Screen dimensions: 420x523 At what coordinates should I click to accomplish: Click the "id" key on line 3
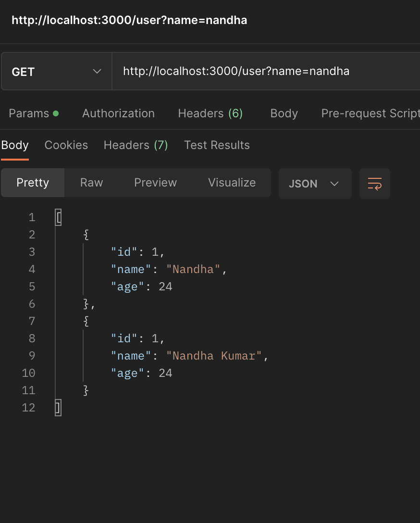(x=124, y=252)
